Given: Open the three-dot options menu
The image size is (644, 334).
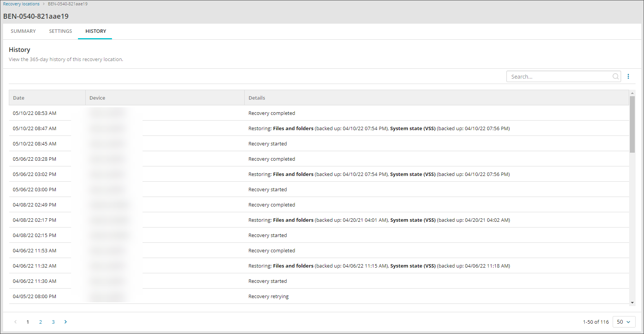Looking at the screenshot, I should [x=628, y=76].
